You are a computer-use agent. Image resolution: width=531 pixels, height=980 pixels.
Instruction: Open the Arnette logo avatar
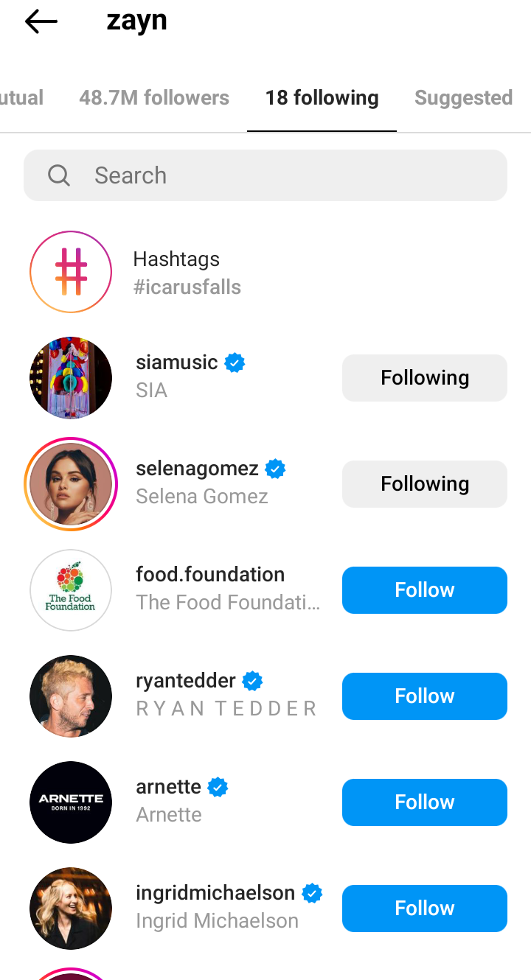[x=71, y=802]
